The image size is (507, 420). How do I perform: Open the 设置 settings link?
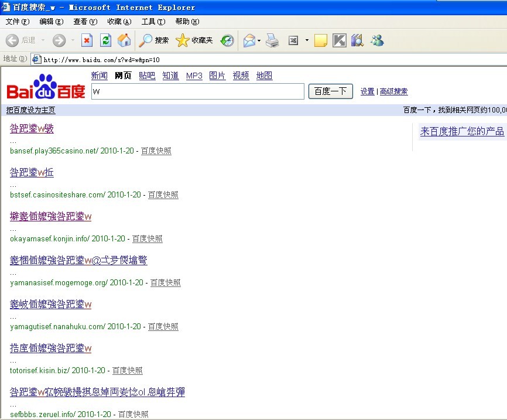tap(368, 91)
